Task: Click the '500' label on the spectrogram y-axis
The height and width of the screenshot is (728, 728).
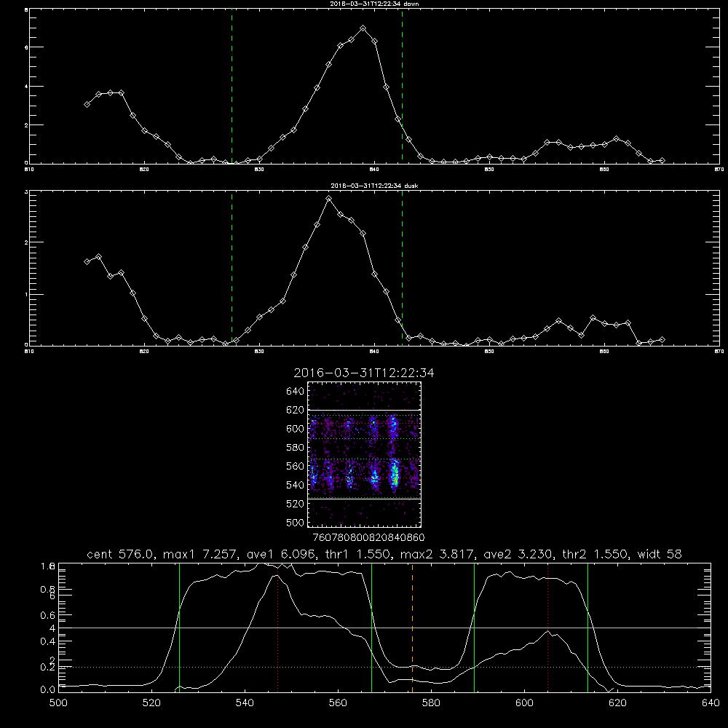Action: (296, 522)
